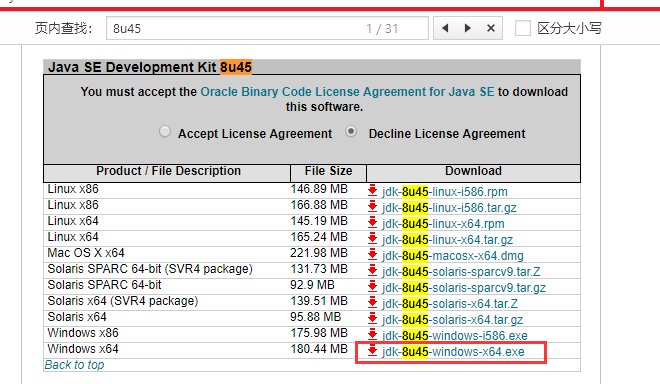660x384 pixels.
Task: Click the 1 / 31 match counter
Action: [382, 29]
